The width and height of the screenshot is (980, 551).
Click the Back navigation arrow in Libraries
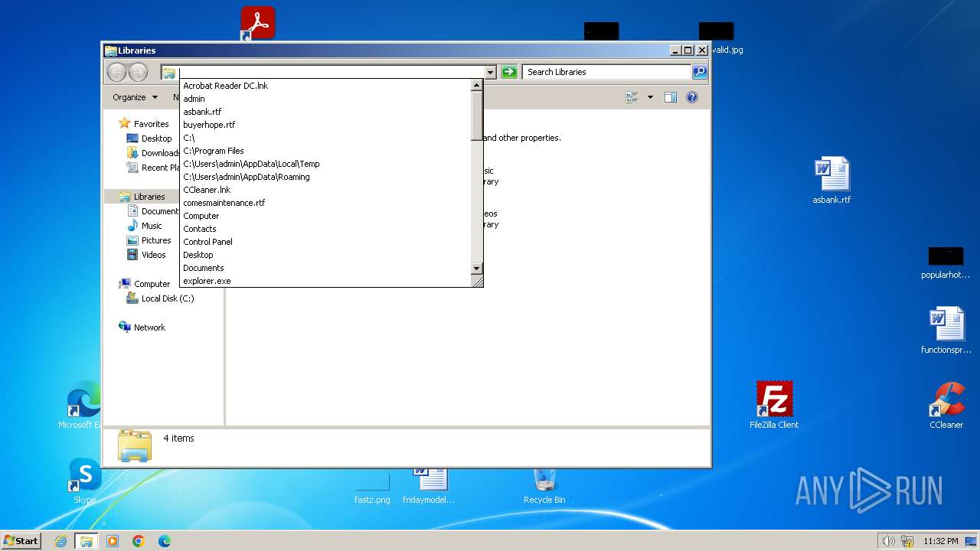pyautogui.click(x=116, y=72)
